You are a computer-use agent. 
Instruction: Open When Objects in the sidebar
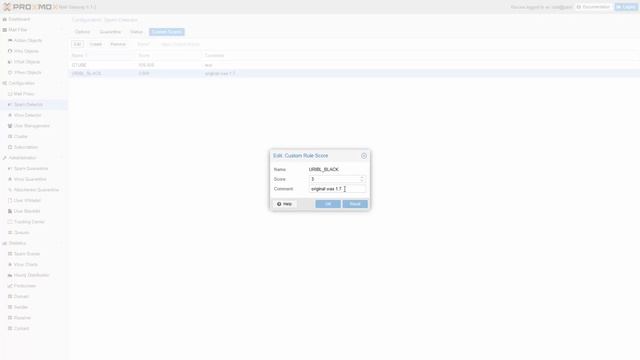coord(27,72)
